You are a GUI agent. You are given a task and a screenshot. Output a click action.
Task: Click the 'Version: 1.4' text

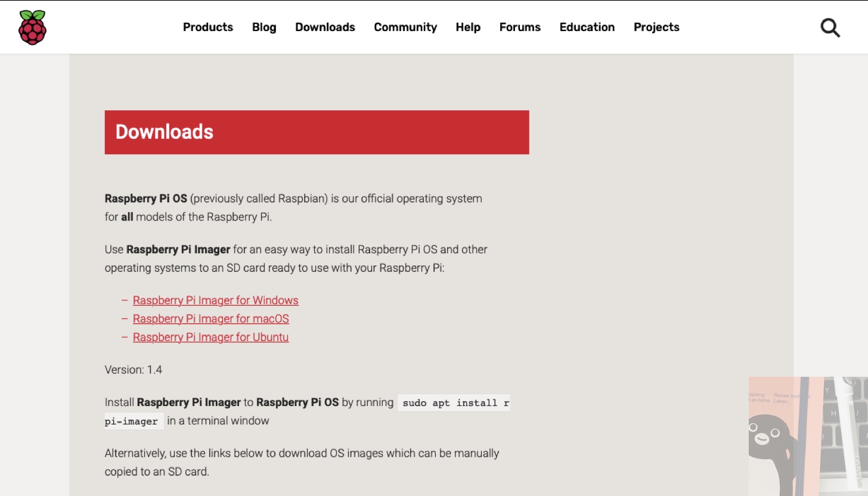(x=134, y=370)
